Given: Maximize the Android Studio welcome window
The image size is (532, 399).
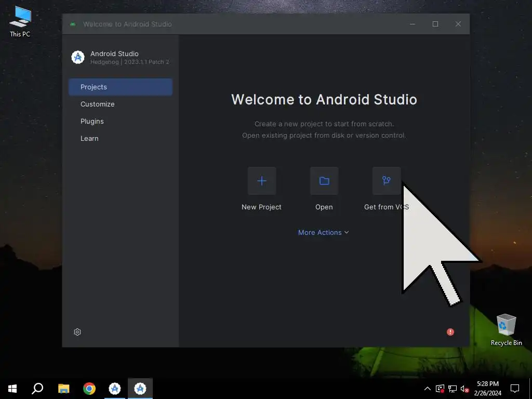Looking at the screenshot, I should click(x=435, y=24).
